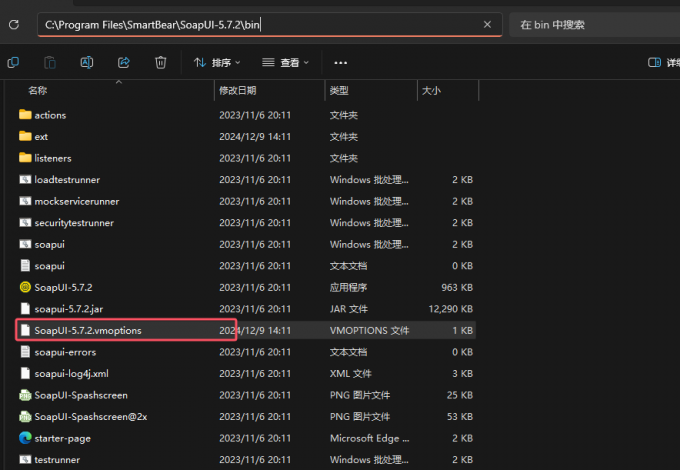Select the file name SoapUI-5.7.2.vmoptions

pos(88,330)
